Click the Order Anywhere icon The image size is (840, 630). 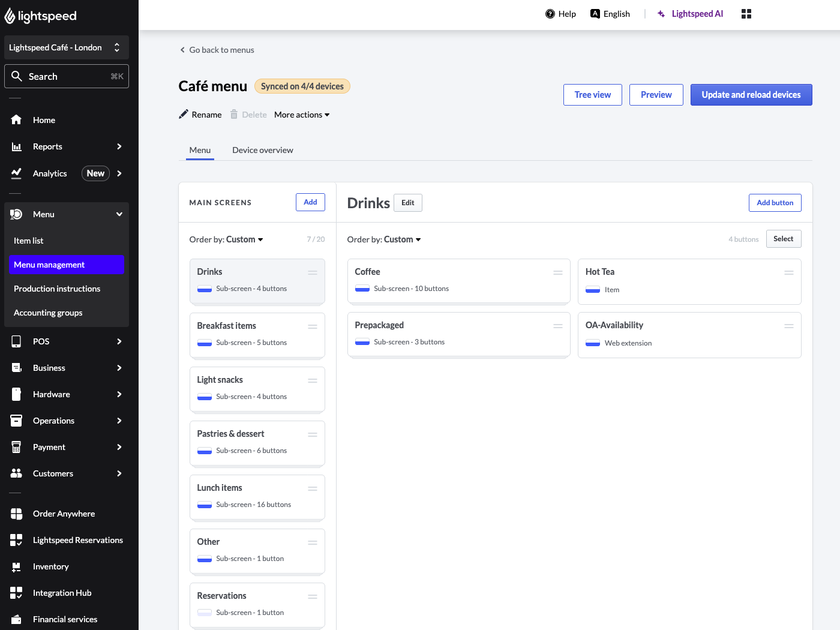[x=16, y=514]
